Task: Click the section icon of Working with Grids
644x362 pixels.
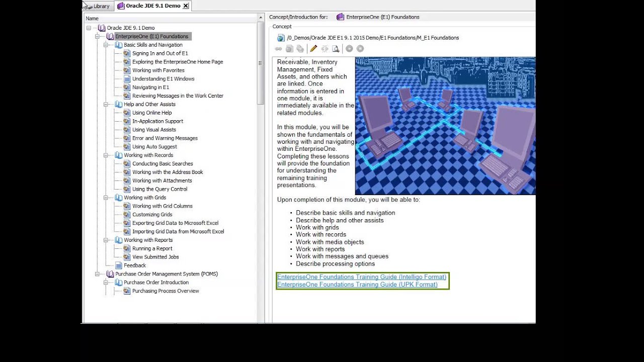Action: tap(119, 198)
